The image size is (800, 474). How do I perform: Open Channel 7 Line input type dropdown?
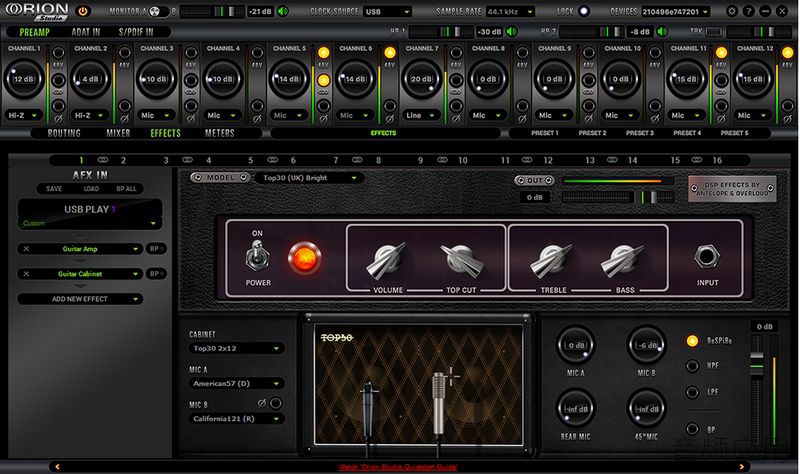point(421,115)
